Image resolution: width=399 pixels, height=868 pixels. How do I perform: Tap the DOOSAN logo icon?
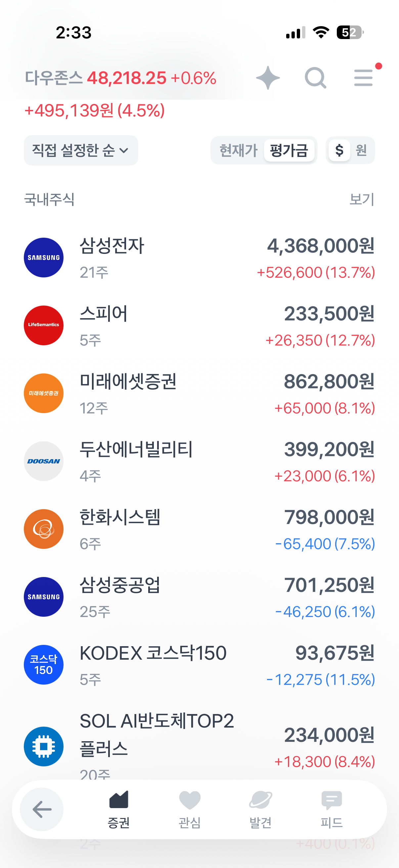[x=44, y=461]
